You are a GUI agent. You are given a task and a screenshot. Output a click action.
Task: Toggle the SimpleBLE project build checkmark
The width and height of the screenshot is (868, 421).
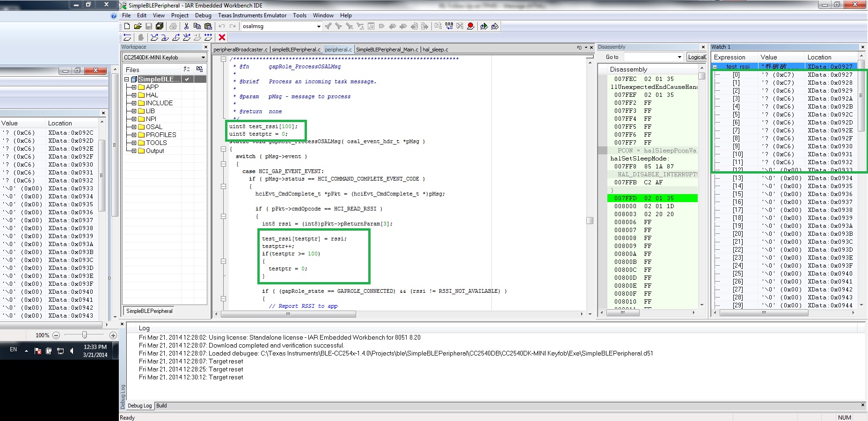pyautogui.click(x=187, y=79)
